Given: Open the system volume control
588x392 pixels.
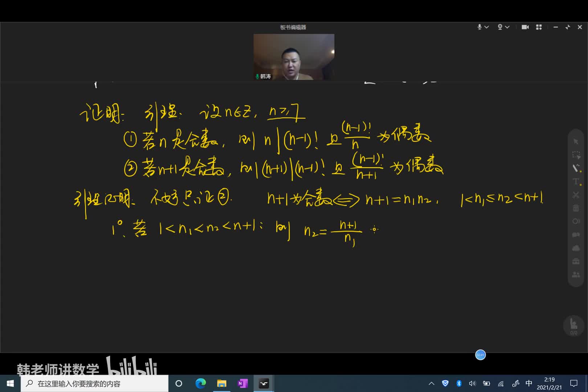Looking at the screenshot, I should (472, 383).
